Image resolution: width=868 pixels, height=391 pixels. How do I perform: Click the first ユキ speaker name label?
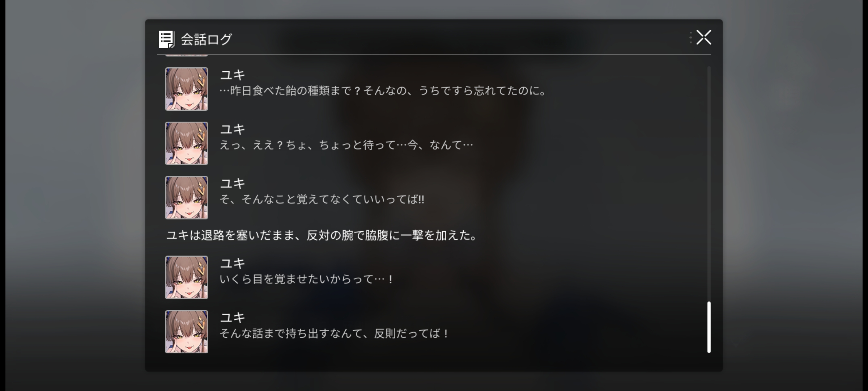tap(233, 75)
